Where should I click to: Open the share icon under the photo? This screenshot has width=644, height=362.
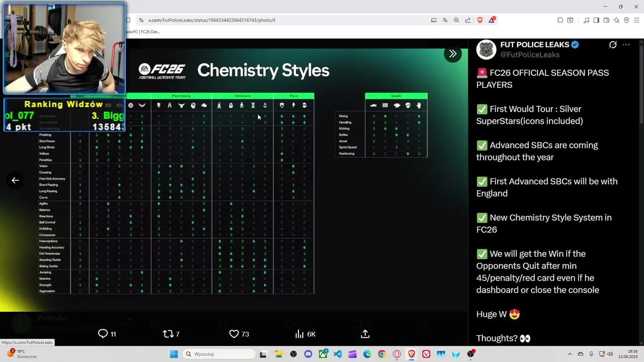coord(365,334)
